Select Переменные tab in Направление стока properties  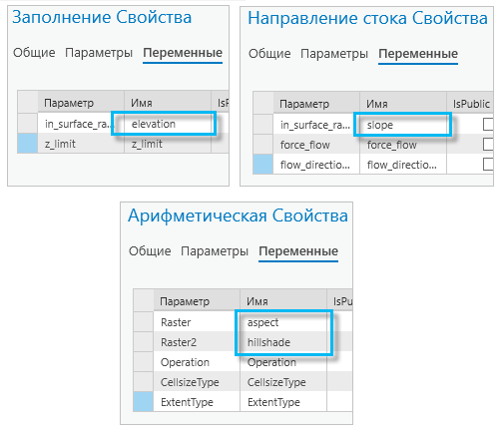418,54
